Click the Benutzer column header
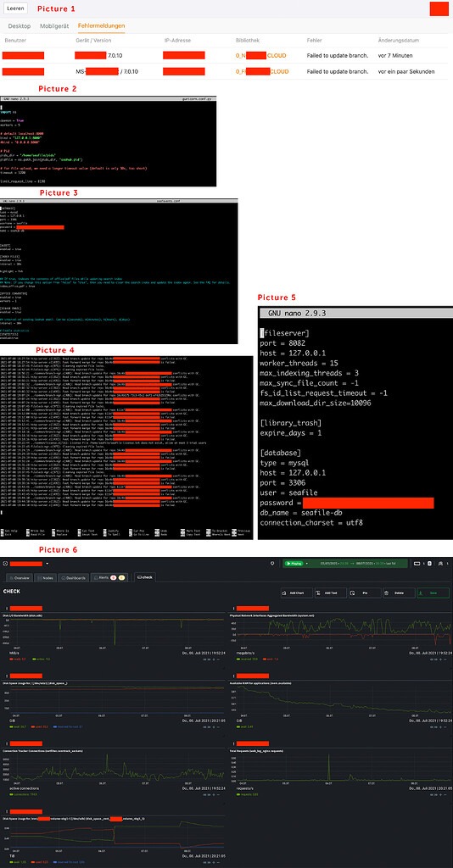This screenshot has height=868, width=453. point(15,41)
